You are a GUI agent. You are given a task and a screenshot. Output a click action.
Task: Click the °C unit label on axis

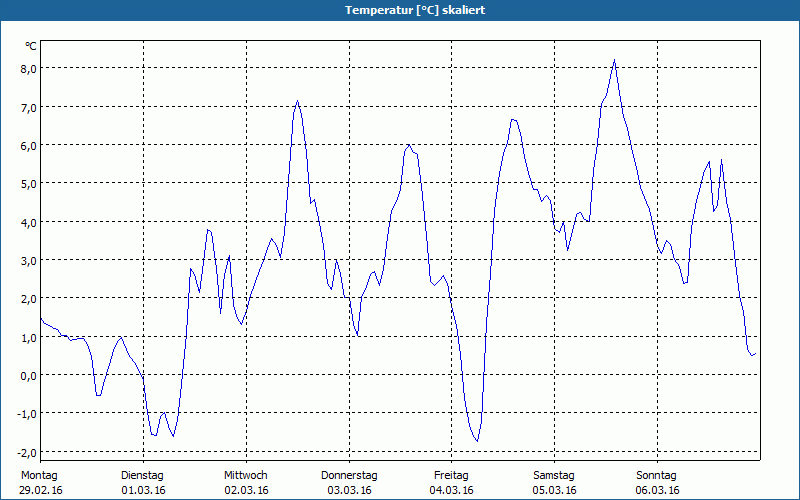click(31, 46)
